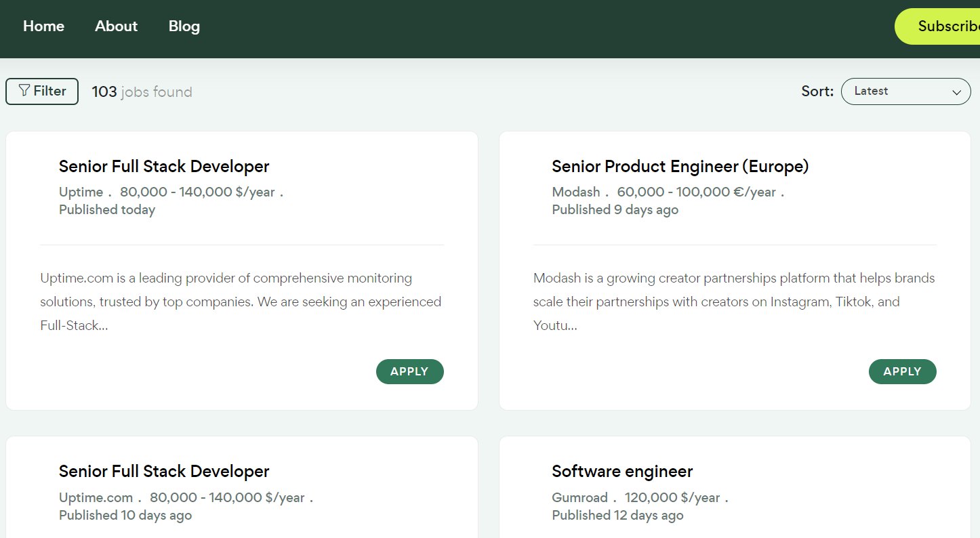Open the Senior Product Engineer (Europe) listing
This screenshot has width=980, height=538.
click(x=680, y=166)
